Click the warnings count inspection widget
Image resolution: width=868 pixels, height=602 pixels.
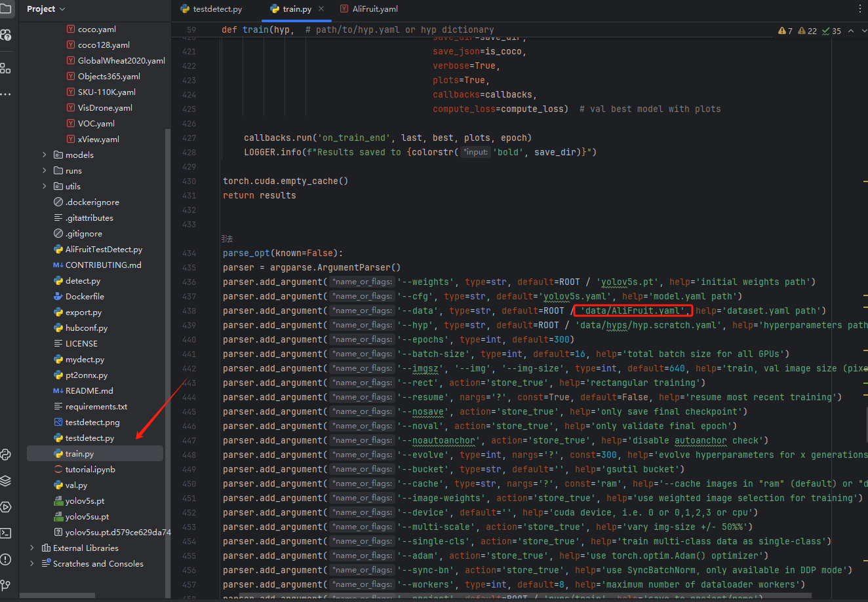click(785, 31)
